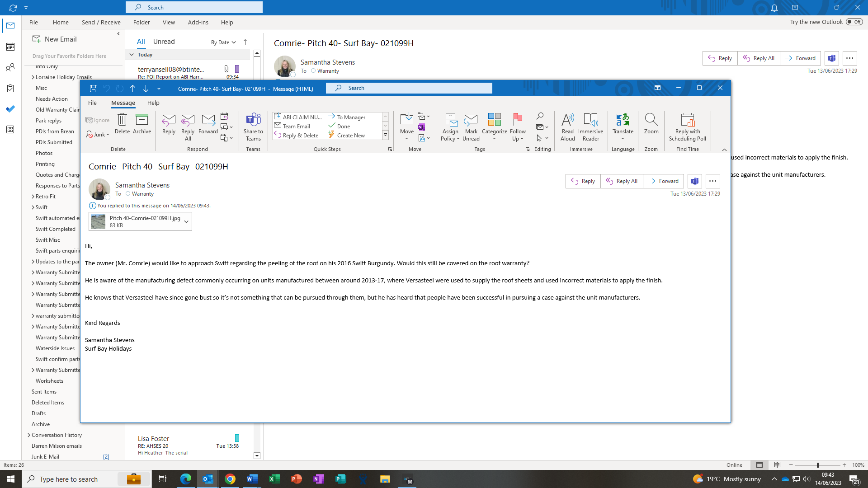The image size is (868, 488).
Task: Click New Email button
Action: (x=55, y=39)
